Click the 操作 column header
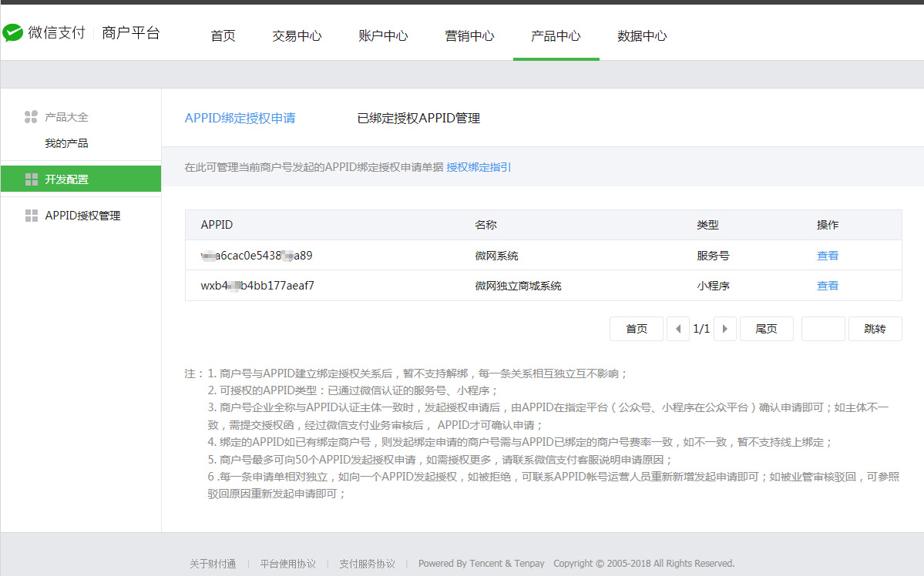This screenshot has width=924, height=576. (x=828, y=225)
